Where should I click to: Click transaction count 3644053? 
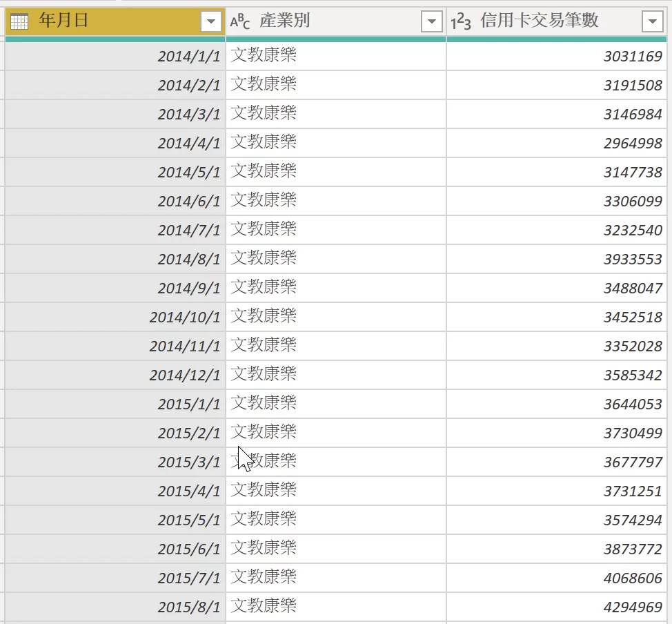coord(557,404)
